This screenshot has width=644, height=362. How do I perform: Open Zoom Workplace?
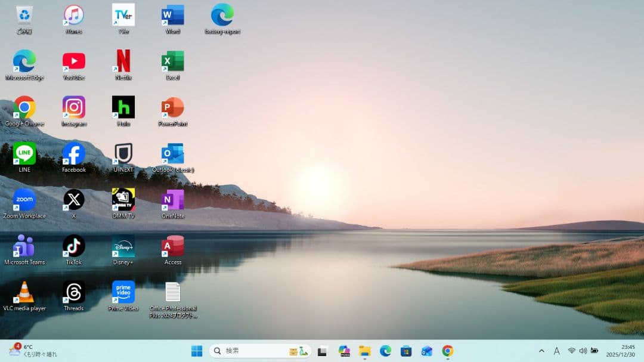24,199
